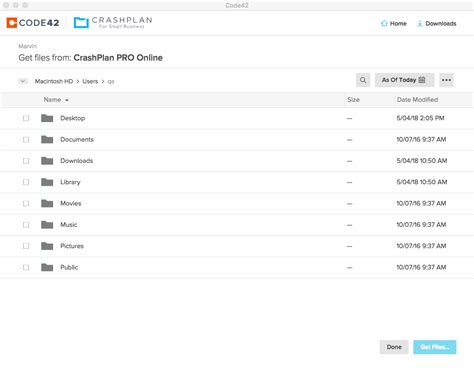The image size is (474, 368).
Task: Sort by Name column header
Action: [x=56, y=100]
